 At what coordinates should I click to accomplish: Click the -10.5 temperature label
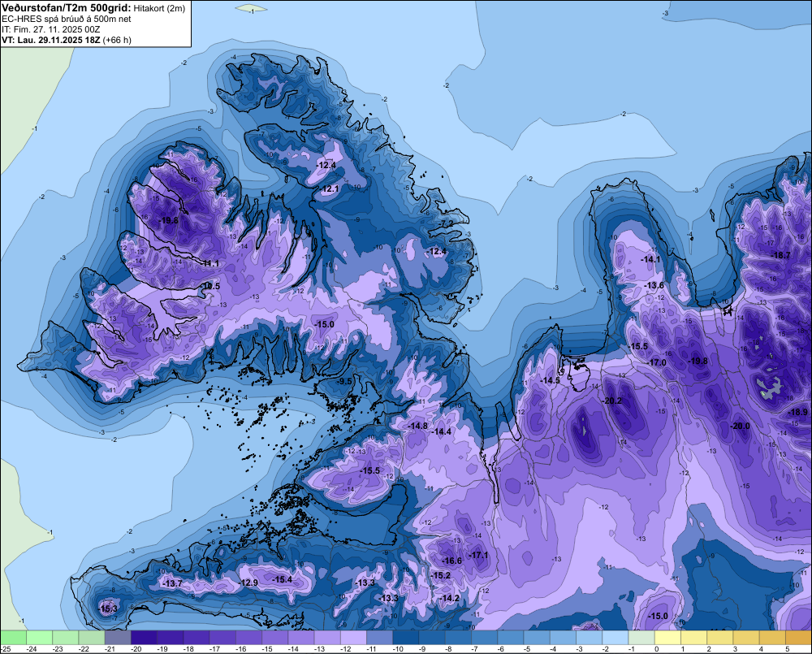click(210, 286)
